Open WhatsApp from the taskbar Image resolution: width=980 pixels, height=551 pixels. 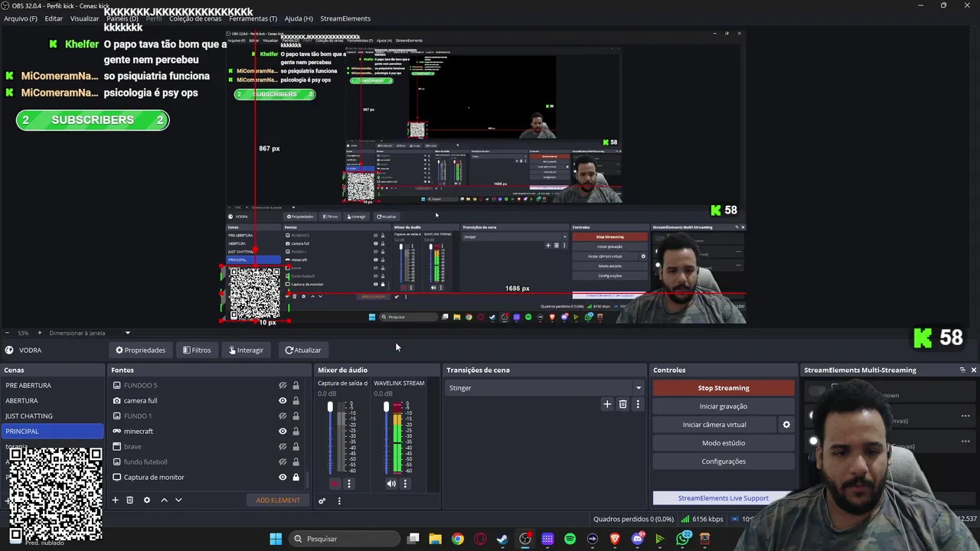click(683, 539)
